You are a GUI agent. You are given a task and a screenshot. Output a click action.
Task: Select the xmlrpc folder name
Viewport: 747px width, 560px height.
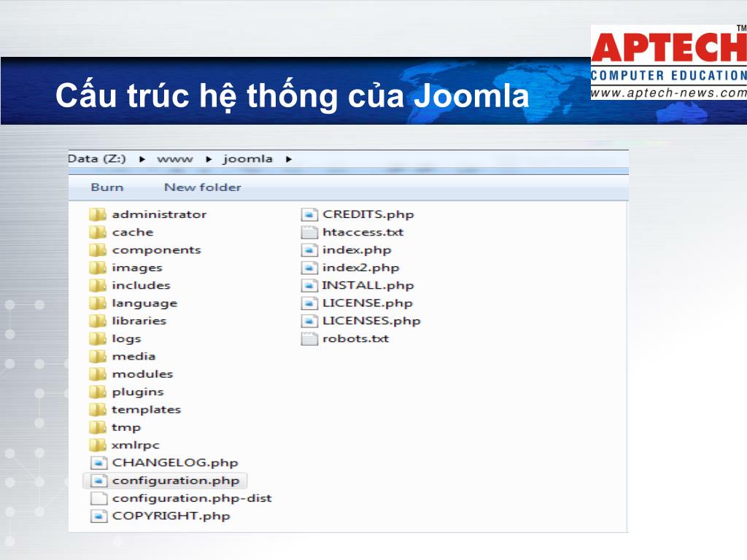(136, 446)
